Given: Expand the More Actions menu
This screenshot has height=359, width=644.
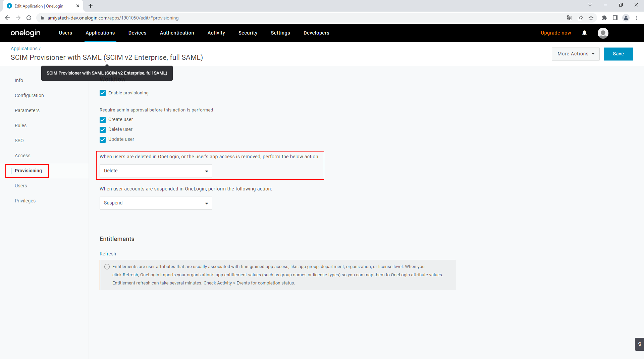Looking at the screenshot, I should coord(576,54).
